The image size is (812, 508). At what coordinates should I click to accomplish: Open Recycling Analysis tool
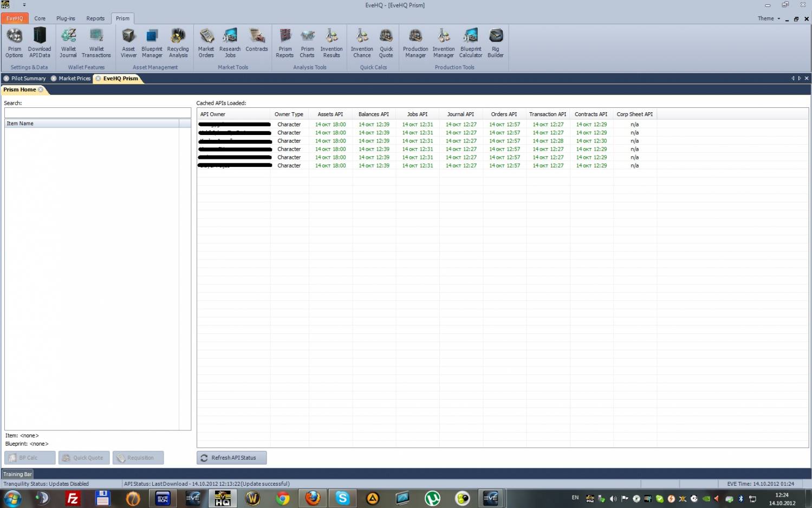tap(178, 43)
